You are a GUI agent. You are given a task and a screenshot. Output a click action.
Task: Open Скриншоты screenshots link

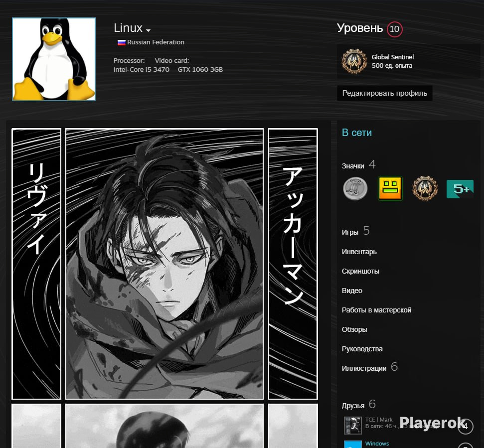(x=360, y=271)
